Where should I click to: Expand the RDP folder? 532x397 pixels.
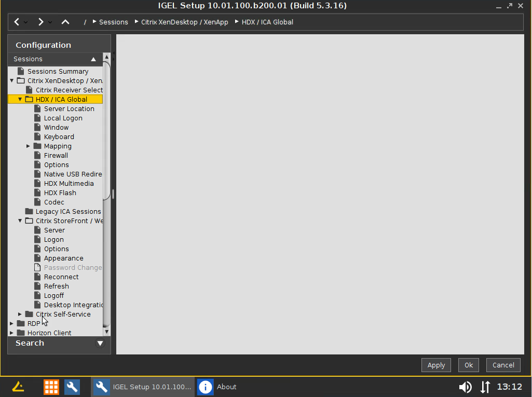pos(12,323)
